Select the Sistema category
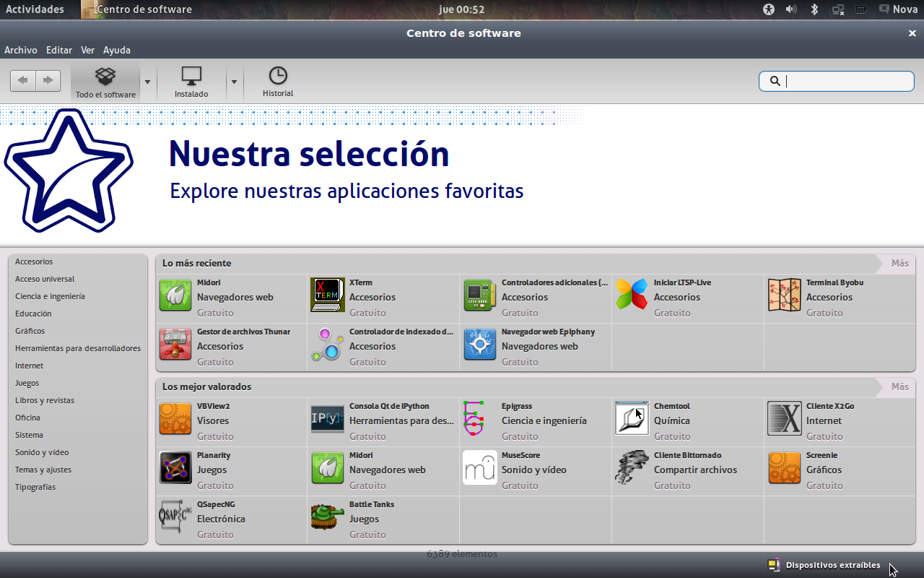 coord(30,435)
